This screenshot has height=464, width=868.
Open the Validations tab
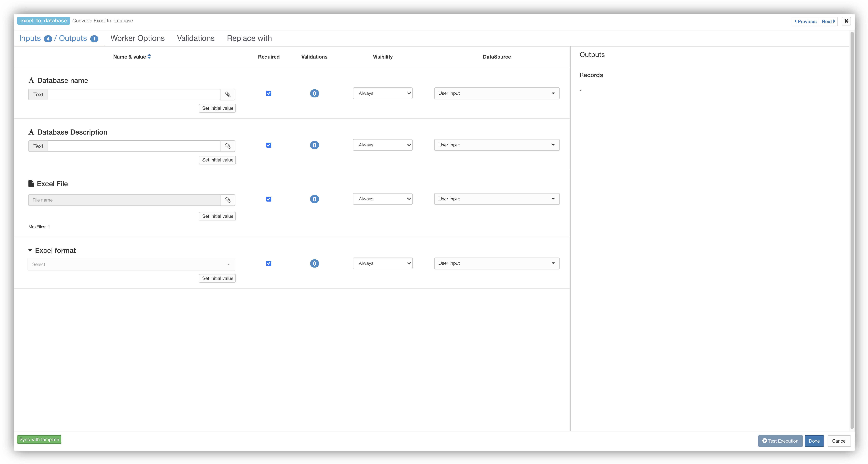click(196, 39)
